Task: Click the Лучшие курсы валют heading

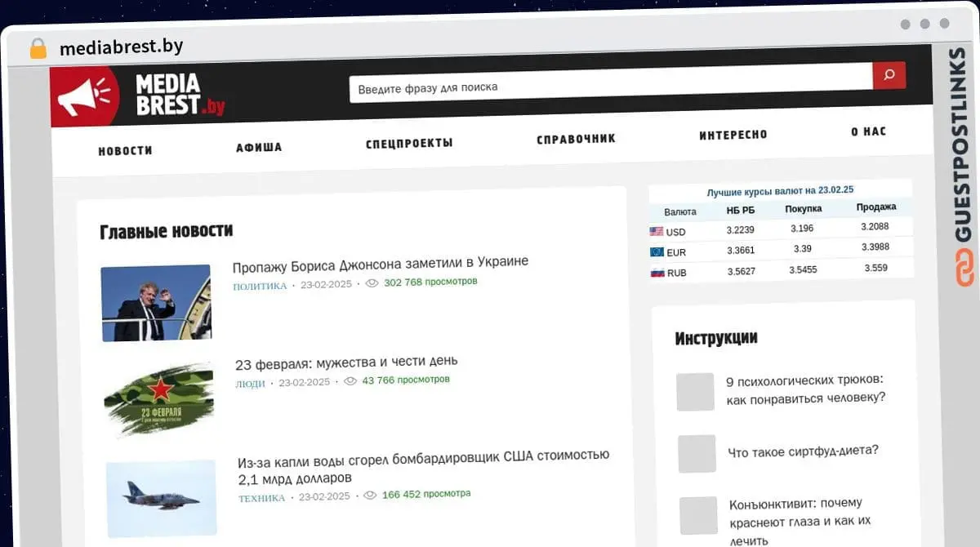Action: [x=780, y=191]
